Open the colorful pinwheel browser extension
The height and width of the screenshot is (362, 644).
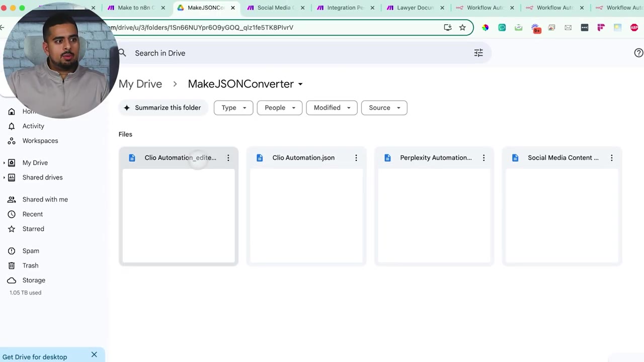point(485,28)
